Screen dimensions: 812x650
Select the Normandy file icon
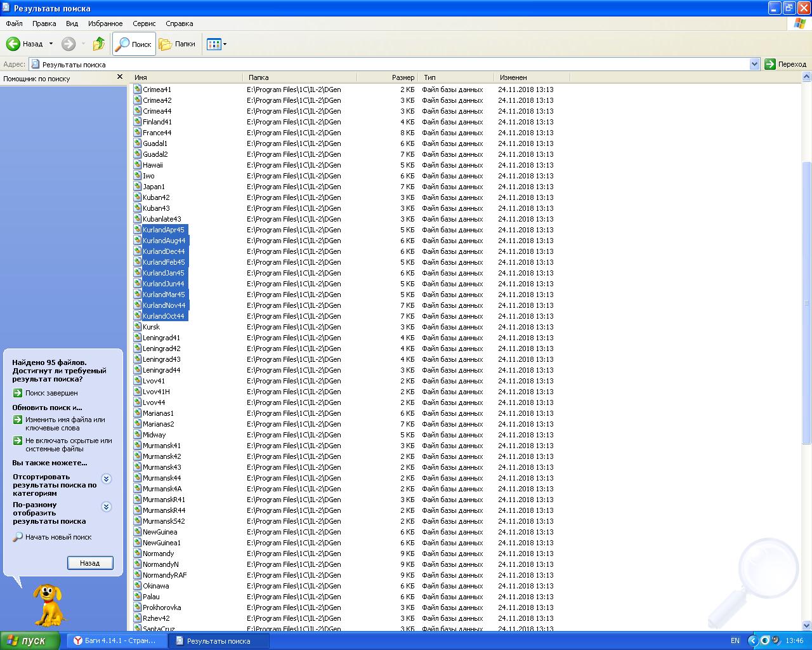[x=137, y=554]
